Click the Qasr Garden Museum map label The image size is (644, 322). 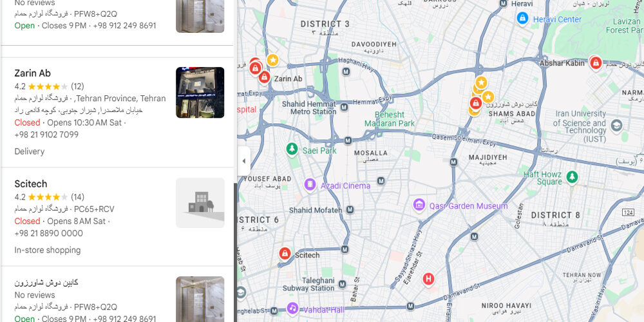(469, 206)
